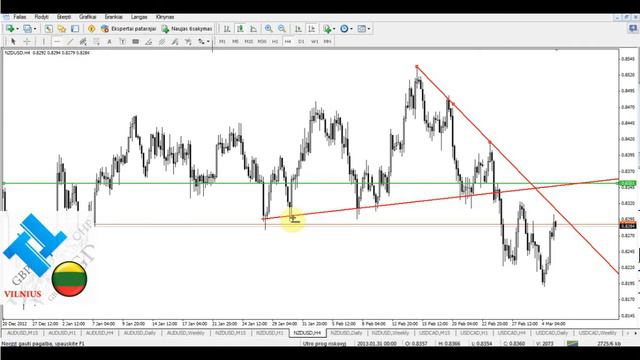
Task: Open the periodicity clock icon
Action: pos(344,29)
